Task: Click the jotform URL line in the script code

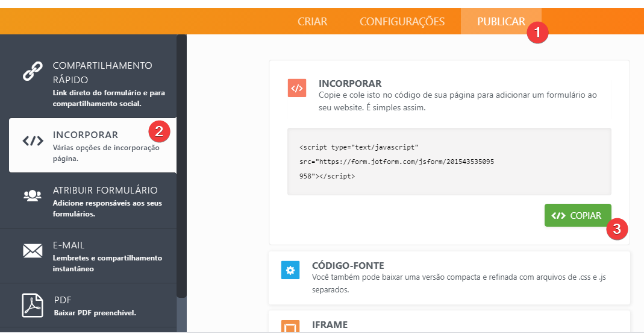Action: 397,162
